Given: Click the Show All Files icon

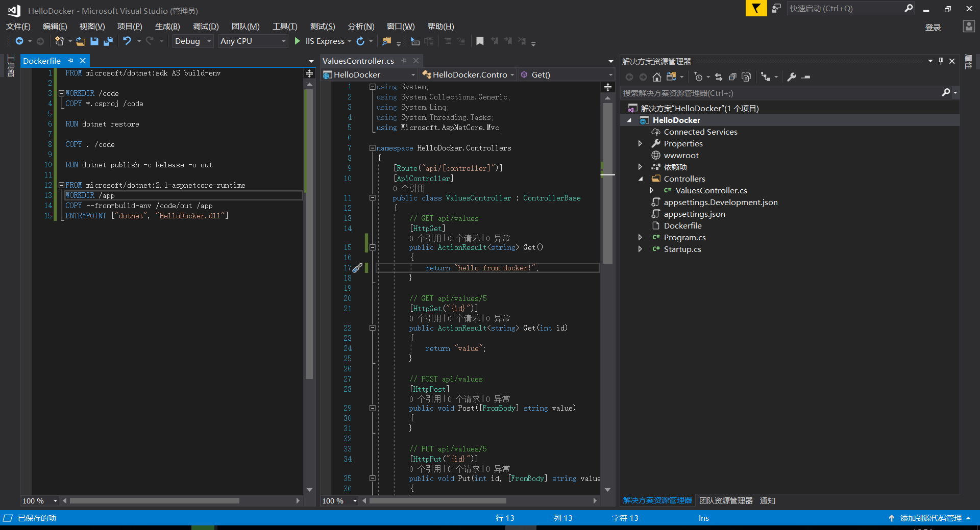Looking at the screenshot, I should 746,77.
